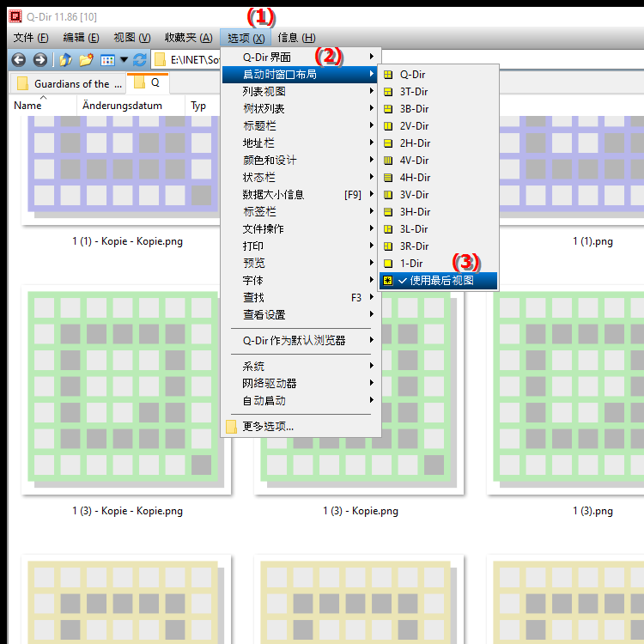Image resolution: width=644 pixels, height=644 pixels.
Task: Open the 字体 submenu
Action: [x=301, y=281]
